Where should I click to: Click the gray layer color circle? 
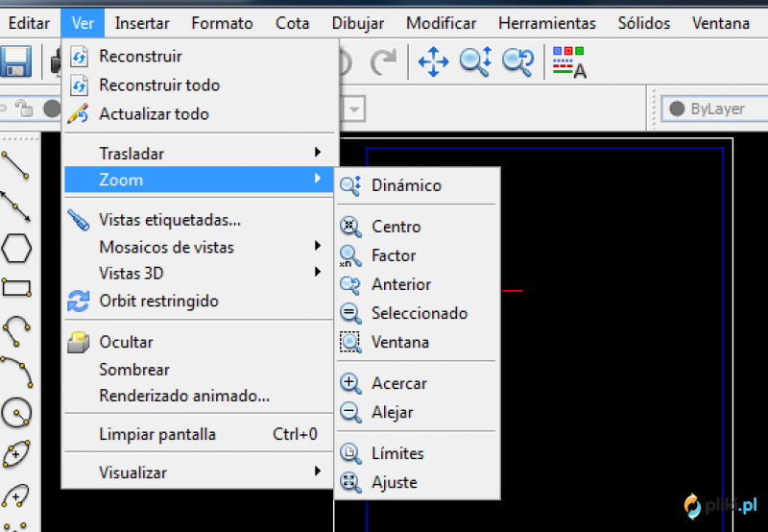[x=52, y=109]
